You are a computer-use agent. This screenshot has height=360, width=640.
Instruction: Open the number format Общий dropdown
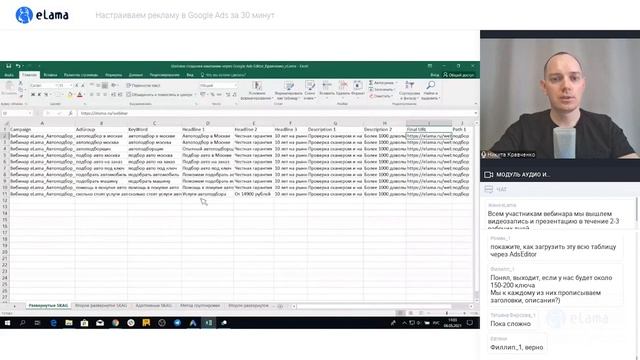[x=218, y=85]
